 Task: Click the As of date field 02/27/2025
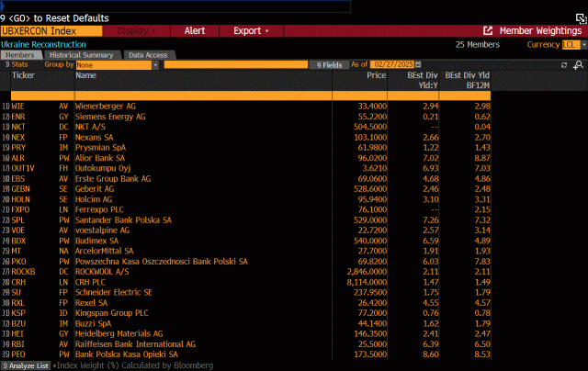click(392, 64)
